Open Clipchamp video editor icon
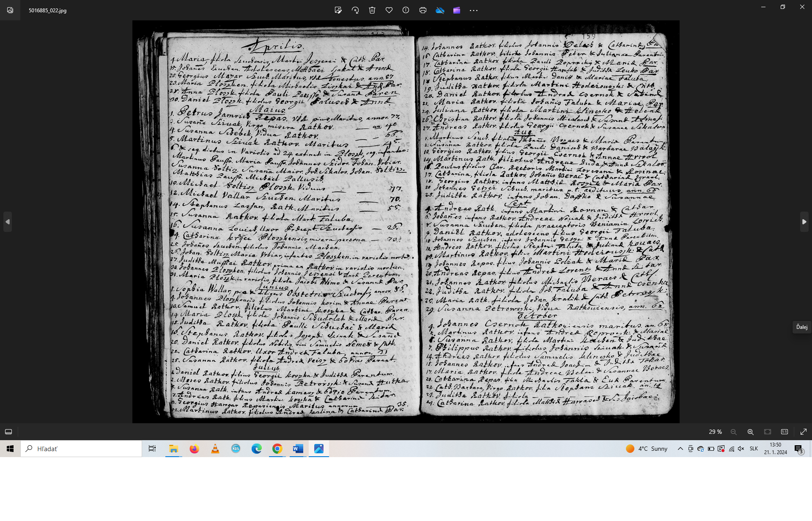812x521 pixels. [457, 10]
